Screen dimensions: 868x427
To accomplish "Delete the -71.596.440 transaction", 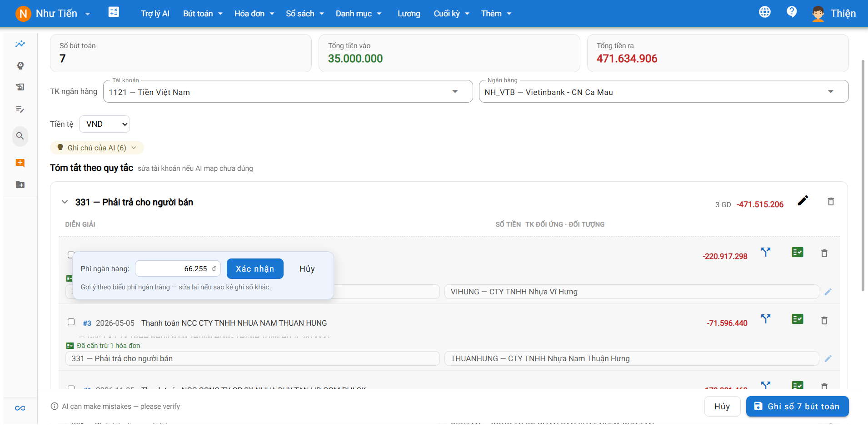I will click(x=824, y=320).
